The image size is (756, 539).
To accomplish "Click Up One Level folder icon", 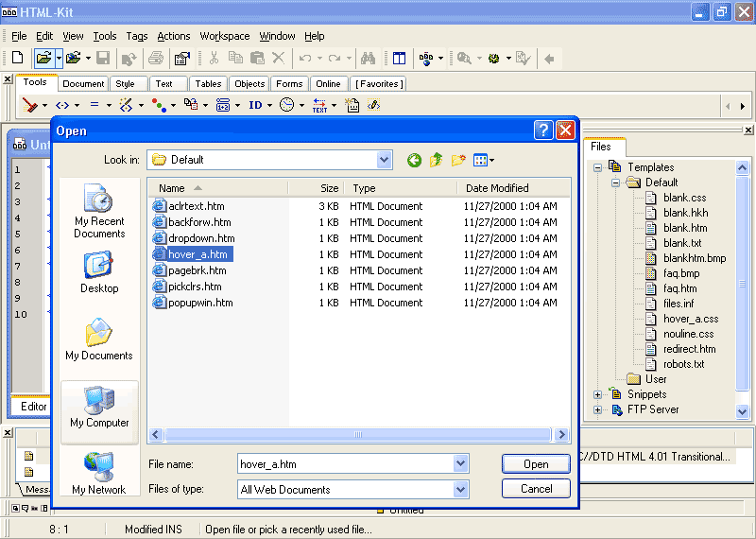I will 437,160.
